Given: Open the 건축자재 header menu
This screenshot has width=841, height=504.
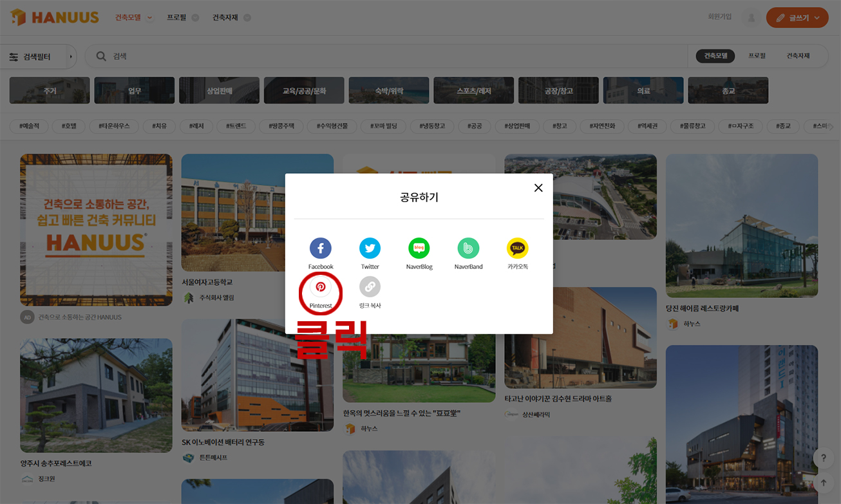Looking at the screenshot, I should tap(231, 17).
